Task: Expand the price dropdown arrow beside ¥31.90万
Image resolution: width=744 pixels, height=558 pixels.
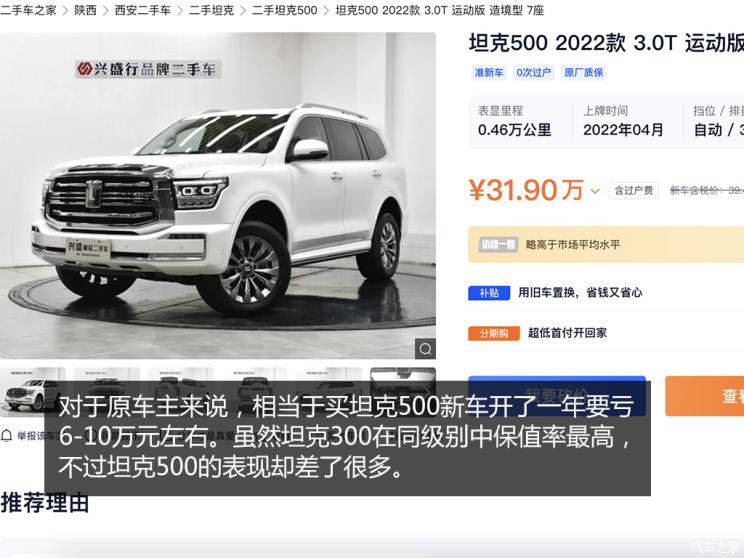Action: click(595, 191)
